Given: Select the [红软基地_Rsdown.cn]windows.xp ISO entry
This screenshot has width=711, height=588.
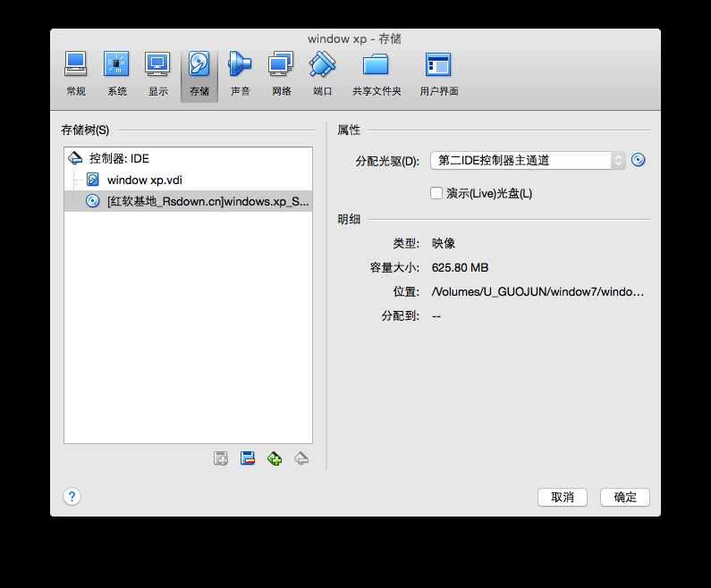Looking at the screenshot, I should [x=188, y=201].
